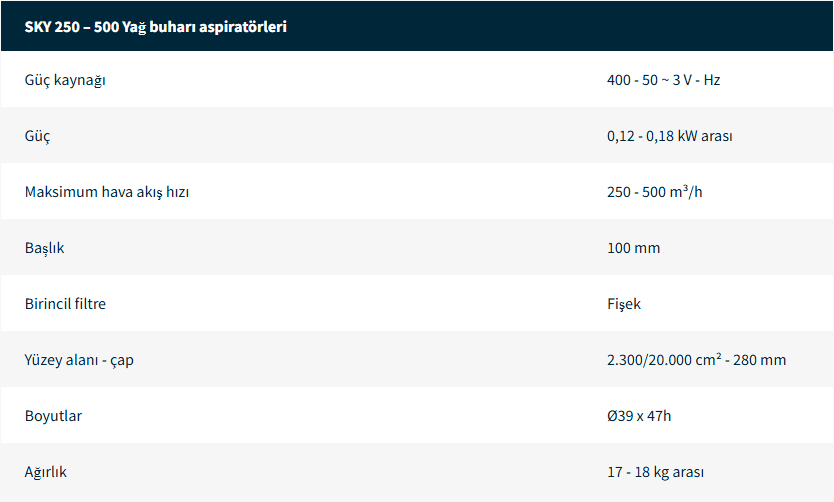834x502 pixels.
Task: Click the '400 - 50 ~ 3 V - Hz' value
Action: (x=663, y=80)
